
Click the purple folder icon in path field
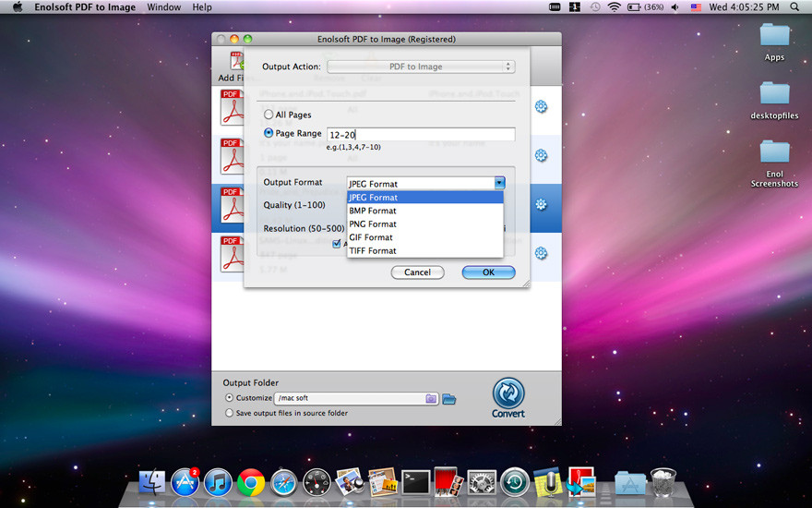[431, 399]
